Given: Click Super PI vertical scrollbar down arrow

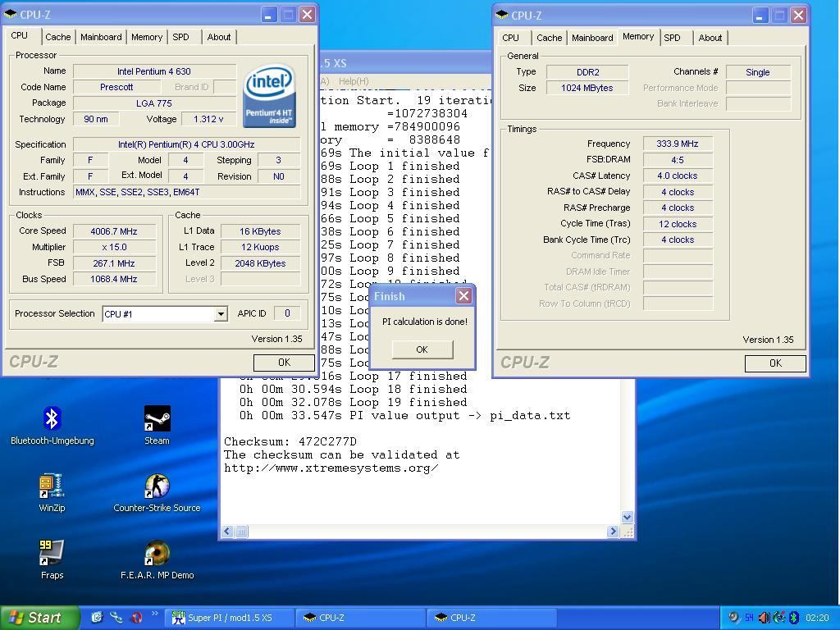Looking at the screenshot, I should pyautogui.click(x=627, y=517).
